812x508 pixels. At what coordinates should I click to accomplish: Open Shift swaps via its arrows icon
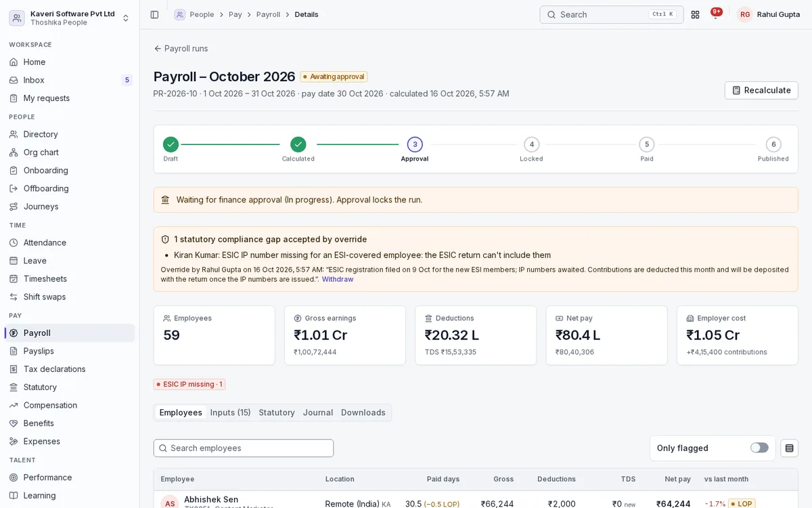[x=14, y=297]
